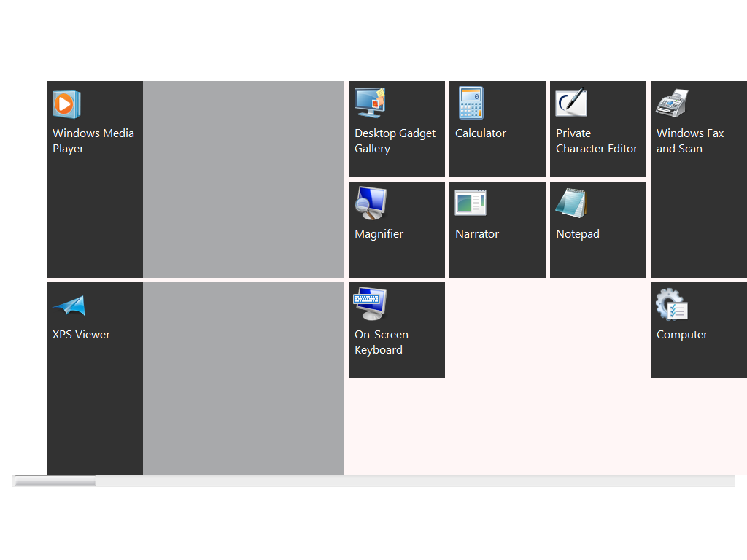Viewport: 747px width, 560px height.
Task: Select the "XPS Viewer" label
Action: point(81,335)
